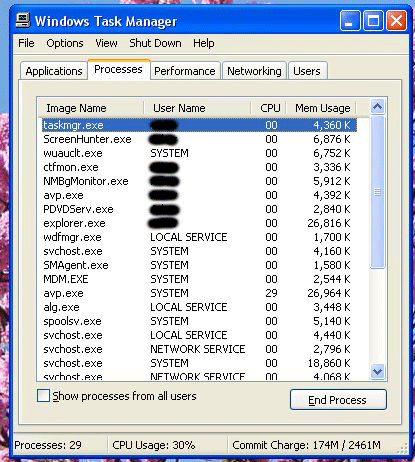Switch to the Performance tab
This screenshot has width=415, height=462.
click(185, 71)
